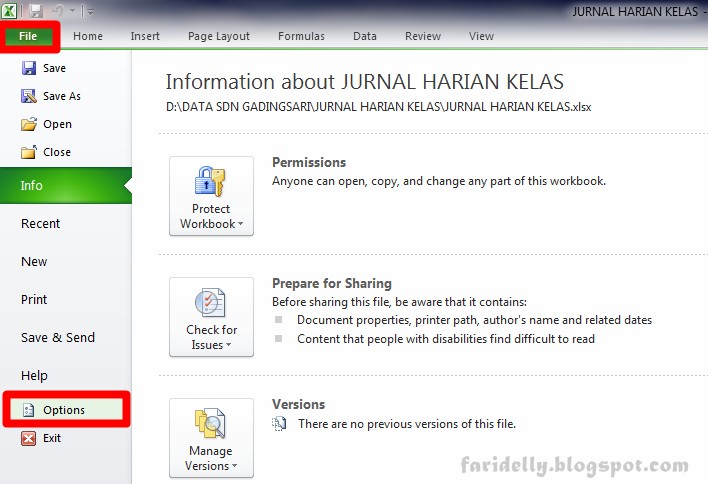Click the Save icon in Quick Access Toolbar
Screen dimensions: 708x484
click(x=36, y=11)
